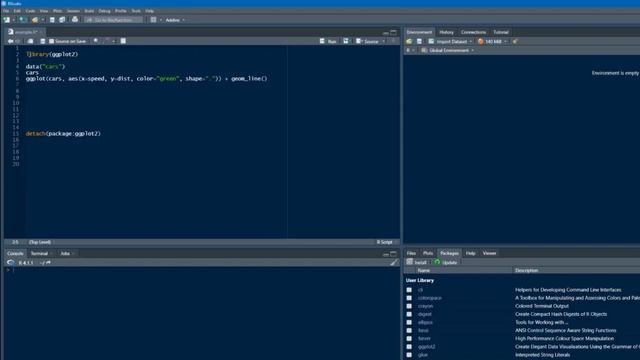Click the Find/Replace magnifier icon
Image resolution: width=640 pixels, height=360 pixels.
point(96,41)
